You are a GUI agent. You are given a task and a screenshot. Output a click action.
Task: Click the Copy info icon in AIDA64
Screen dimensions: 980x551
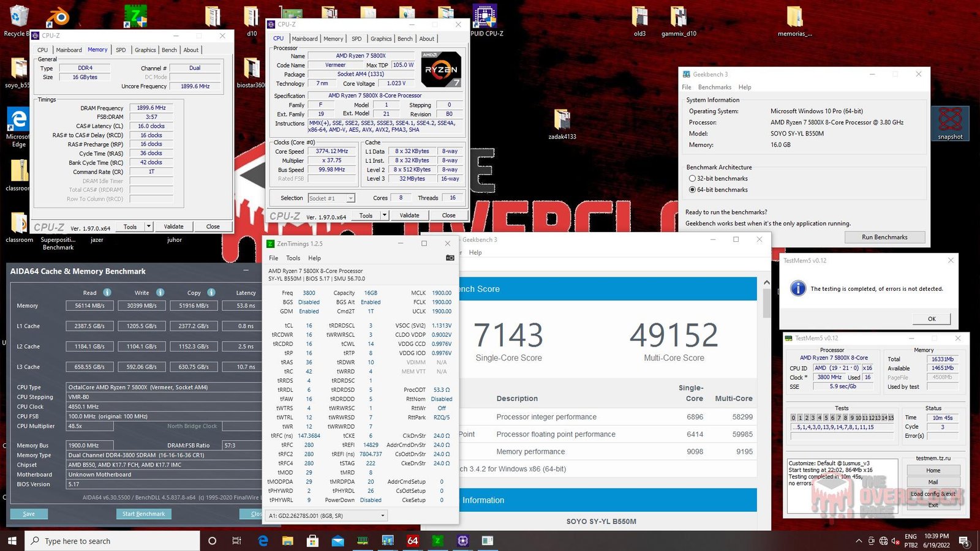point(211,292)
